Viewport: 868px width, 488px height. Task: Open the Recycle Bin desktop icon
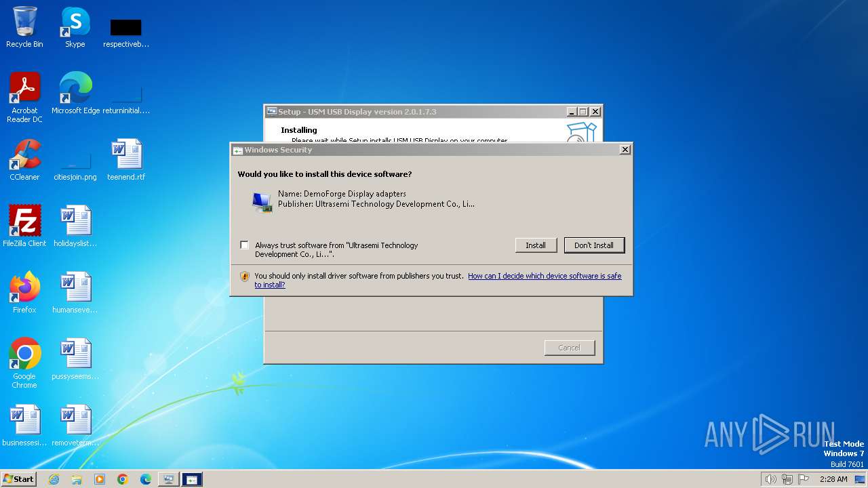(x=24, y=27)
